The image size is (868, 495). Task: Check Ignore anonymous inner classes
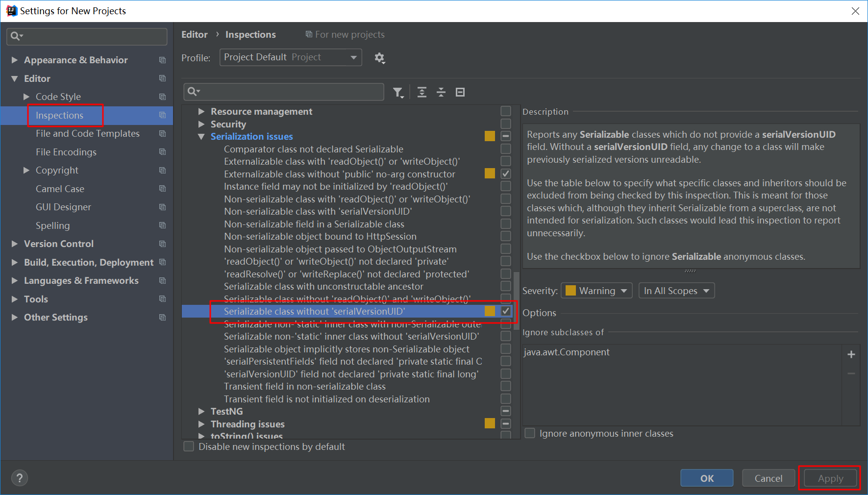coord(530,433)
